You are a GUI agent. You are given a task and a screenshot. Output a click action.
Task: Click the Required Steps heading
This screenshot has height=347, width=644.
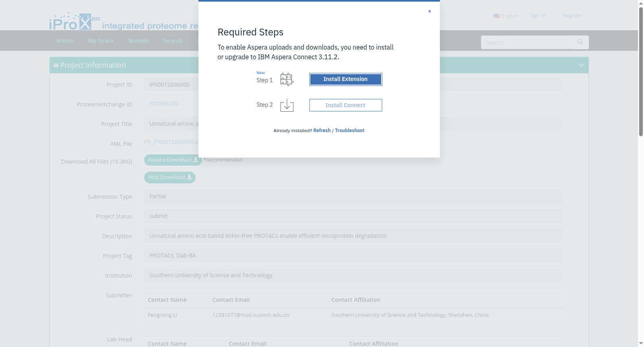[250, 32]
